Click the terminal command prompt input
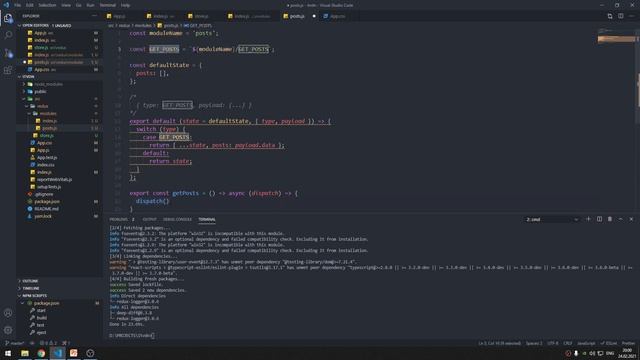 pos(131,336)
